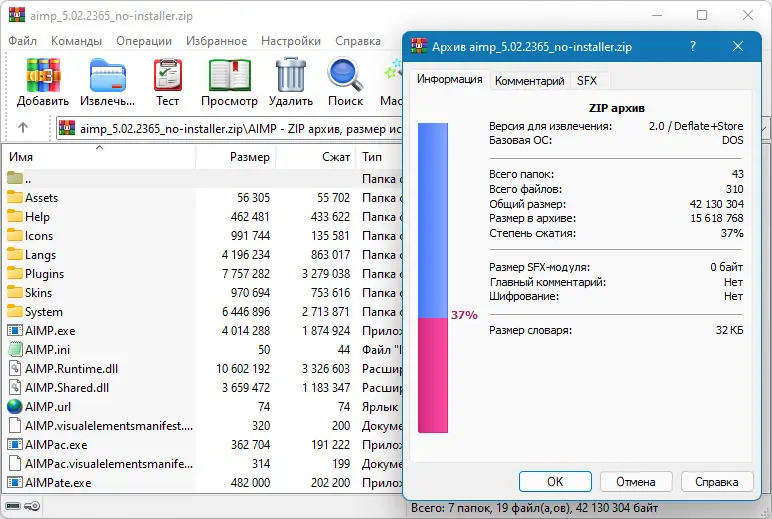The width and height of the screenshot is (772, 519).
Task: Select the Help folder icon
Action: pyautogui.click(x=15, y=216)
